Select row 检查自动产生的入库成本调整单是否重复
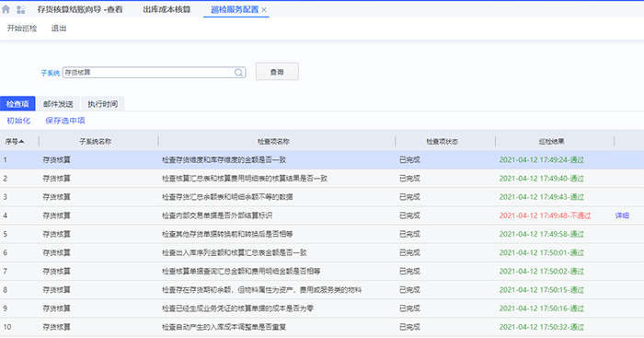This screenshot has height=338, width=644. coord(322,327)
